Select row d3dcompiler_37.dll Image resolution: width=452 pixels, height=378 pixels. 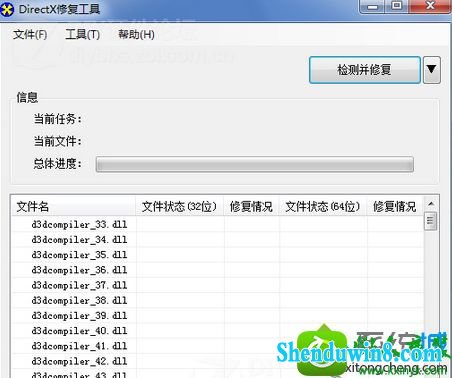218,285
